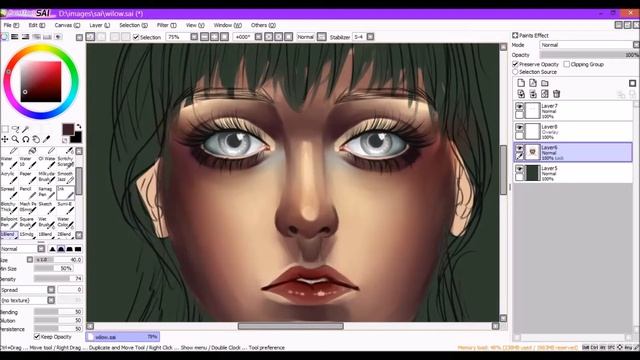This screenshot has width=640, height=360.
Task: Swap foreground and background colors
Action: (x=79, y=126)
